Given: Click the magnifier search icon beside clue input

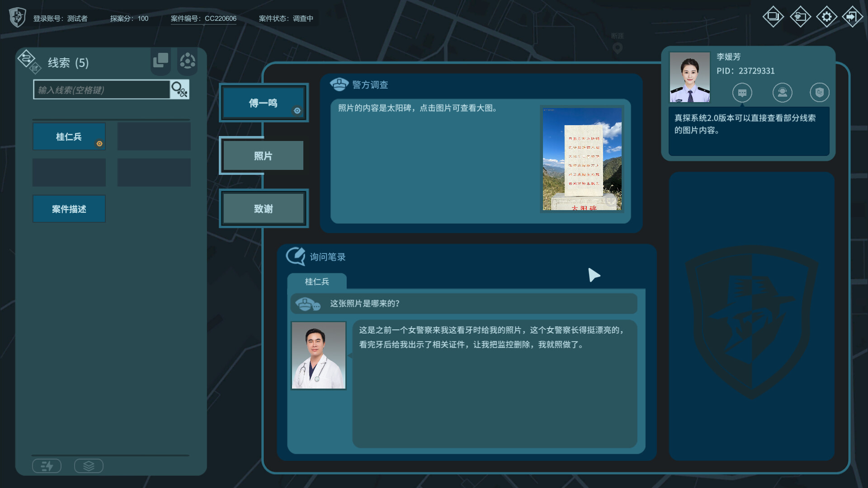Looking at the screenshot, I should pyautogui.click(x=179, y=89).
